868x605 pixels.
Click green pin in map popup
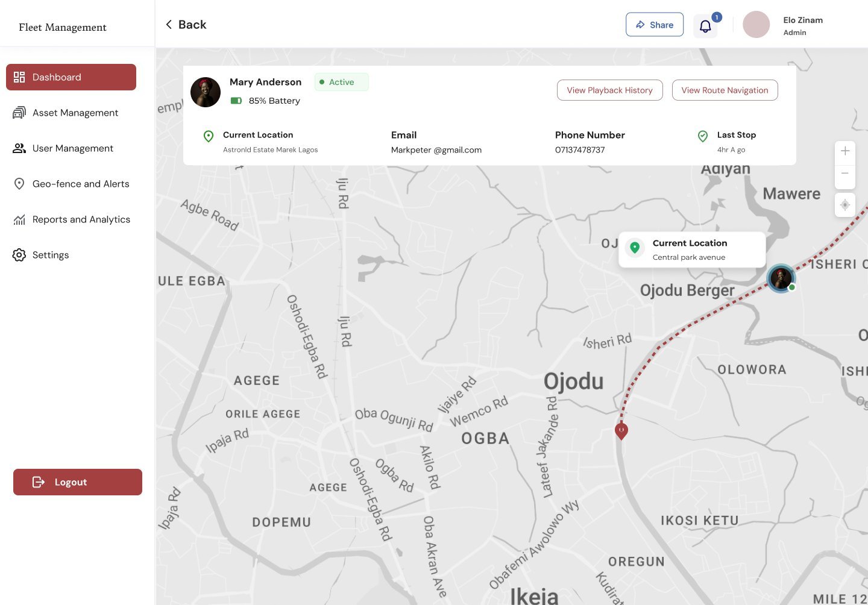click(x=635, y=248)
